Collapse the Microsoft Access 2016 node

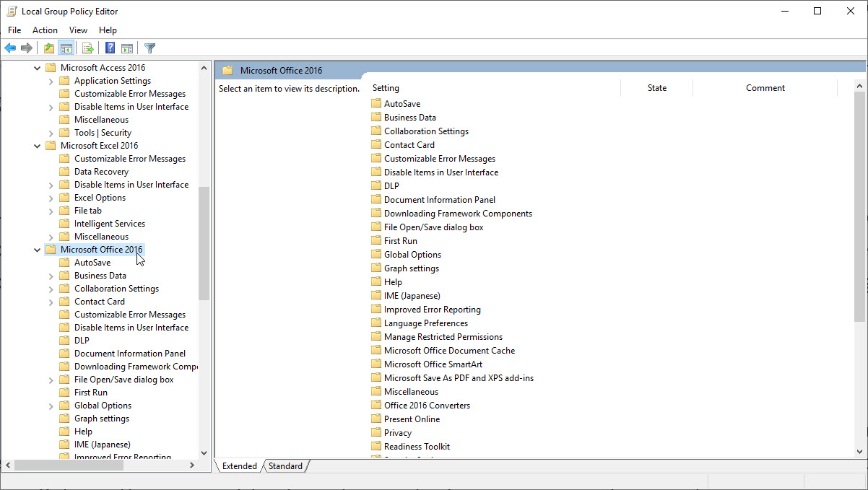38,68
